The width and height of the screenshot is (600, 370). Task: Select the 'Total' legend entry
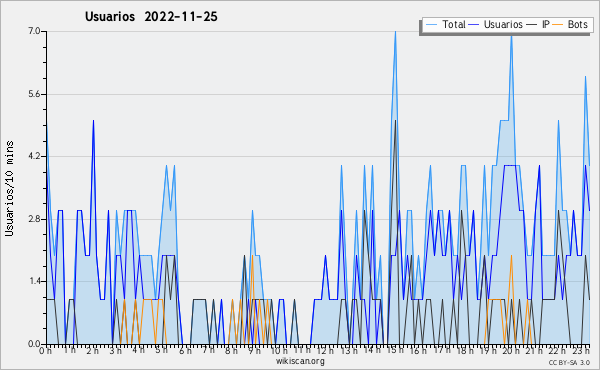point(453,24)
